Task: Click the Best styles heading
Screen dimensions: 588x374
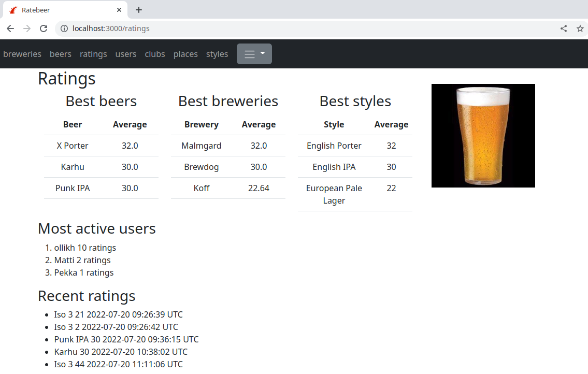Action: tap(355, 102)
